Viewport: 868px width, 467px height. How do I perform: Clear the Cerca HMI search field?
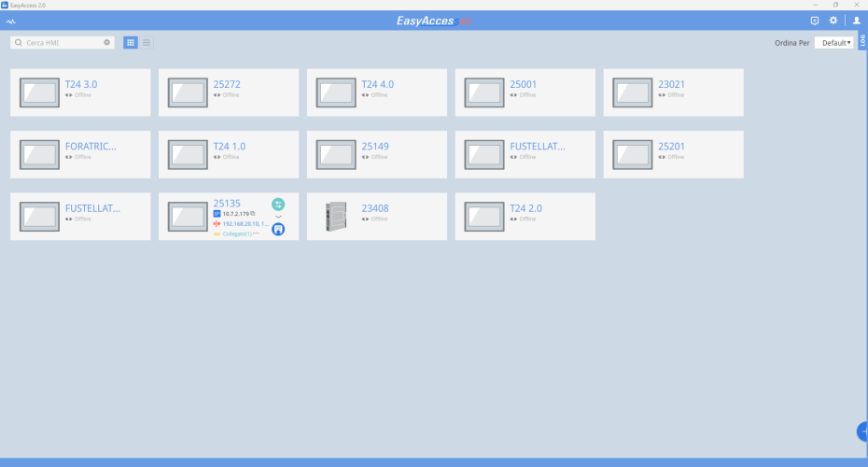tap(106, 43)
